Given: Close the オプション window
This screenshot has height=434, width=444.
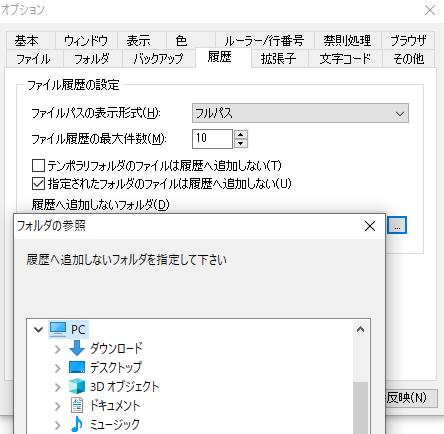Looking at the screenshot, I should point(430,10).
